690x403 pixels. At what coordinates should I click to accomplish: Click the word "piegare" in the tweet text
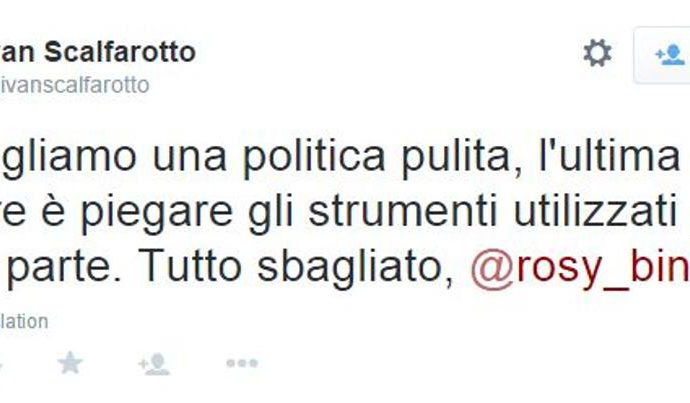click(157, 212)
